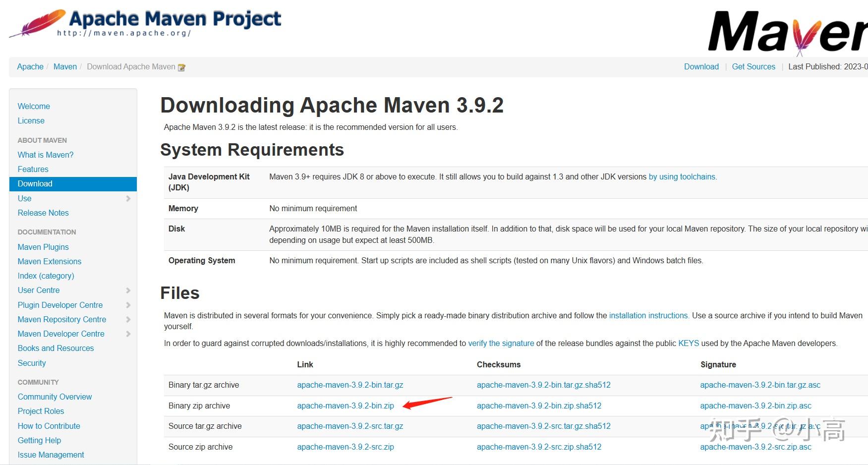
Task: Open the Apache breadcrumb link
Action: (30, 67)
